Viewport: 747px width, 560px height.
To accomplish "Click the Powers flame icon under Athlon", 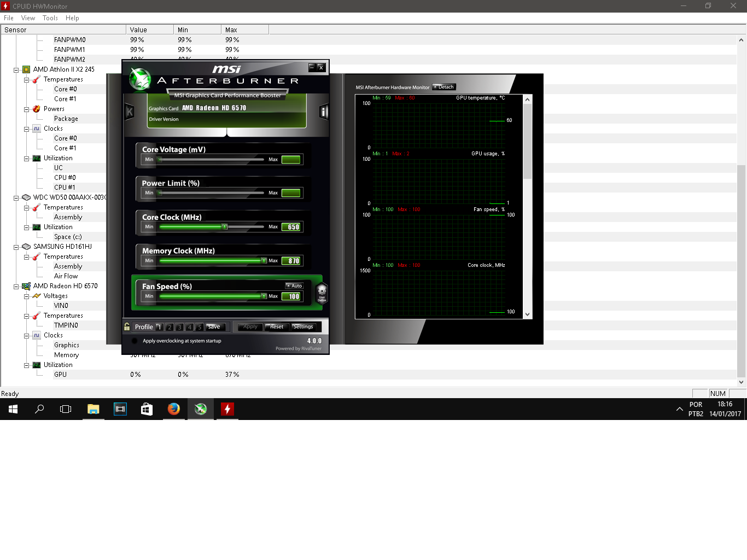I will [x=37, y=109].
